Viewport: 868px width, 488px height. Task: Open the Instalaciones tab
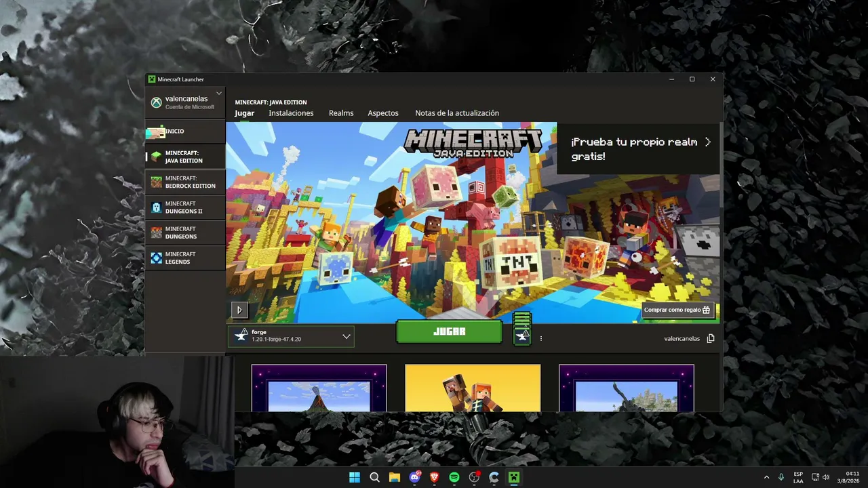(x=291, y=113)
